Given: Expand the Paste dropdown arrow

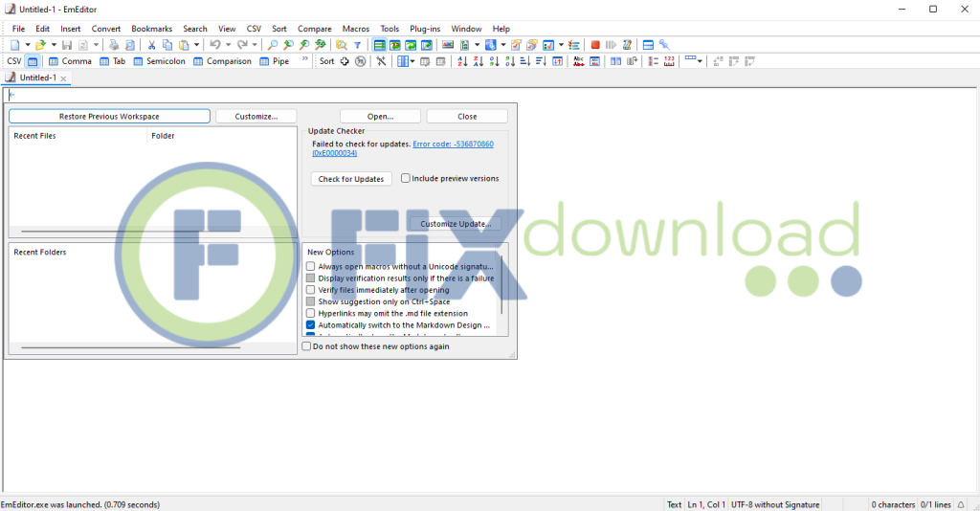Looking at the screenshot, I should pyautogui.click(x=197, y=45).
